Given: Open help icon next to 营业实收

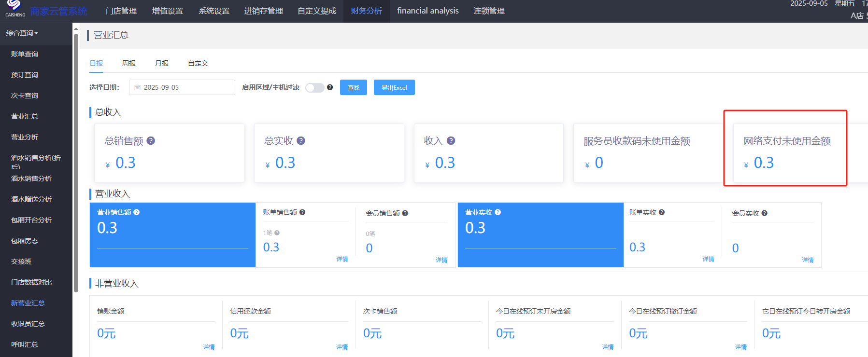Looking at the screenshot, I should point(498,212).
